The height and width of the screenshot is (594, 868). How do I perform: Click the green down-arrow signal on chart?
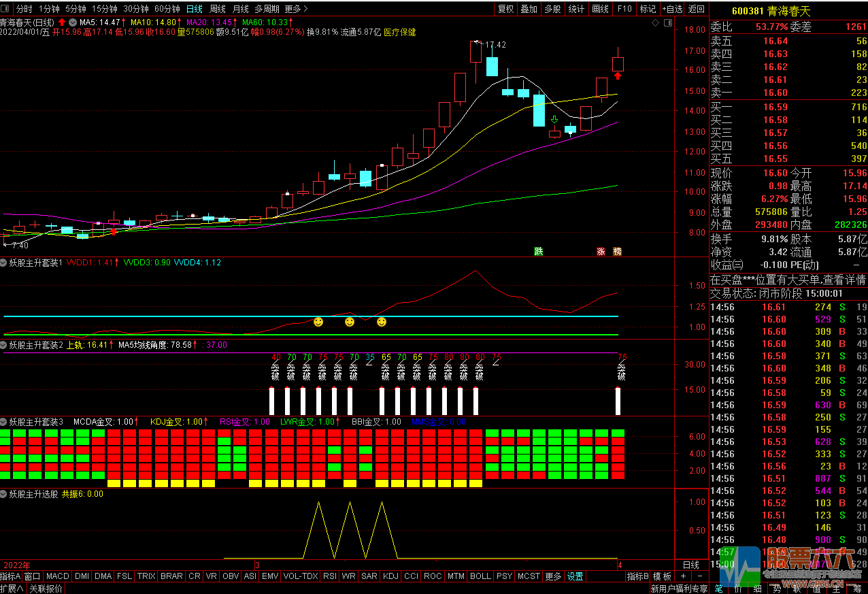tap(554, 120)
